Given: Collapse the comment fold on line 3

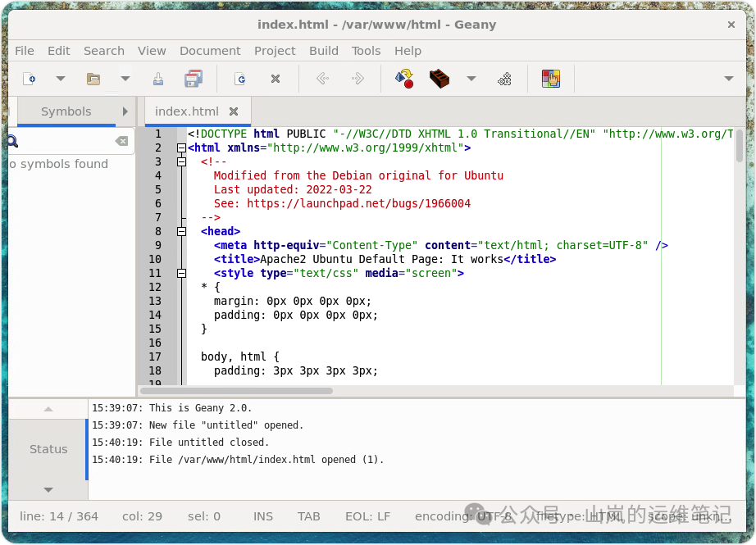Looking at the screenshot, I should [x=182, y=162].
